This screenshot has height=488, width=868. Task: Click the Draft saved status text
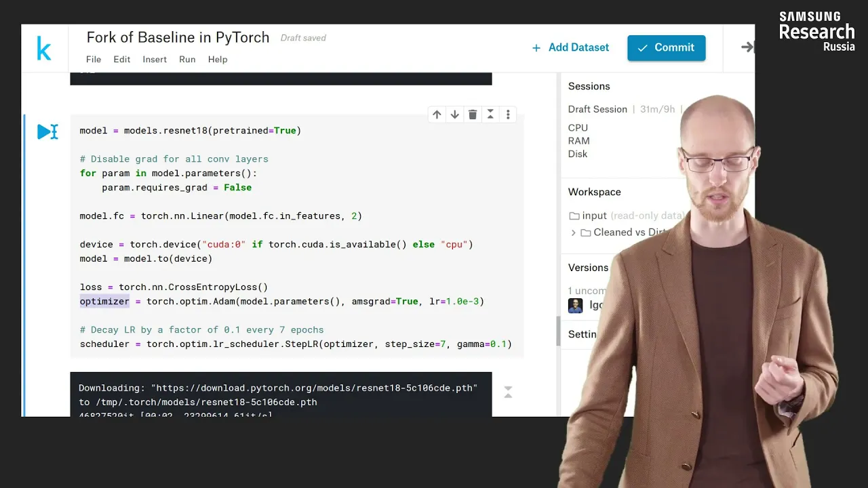point(303,38)
